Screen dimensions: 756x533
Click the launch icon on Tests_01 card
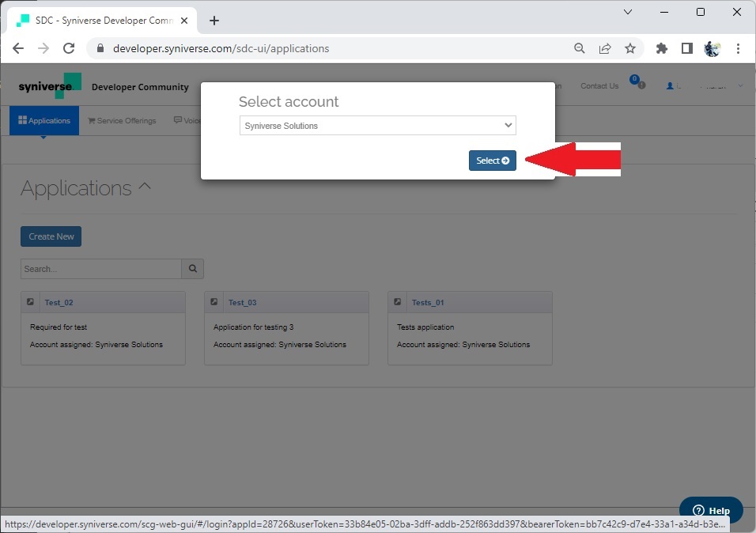(x=397, y=302)
